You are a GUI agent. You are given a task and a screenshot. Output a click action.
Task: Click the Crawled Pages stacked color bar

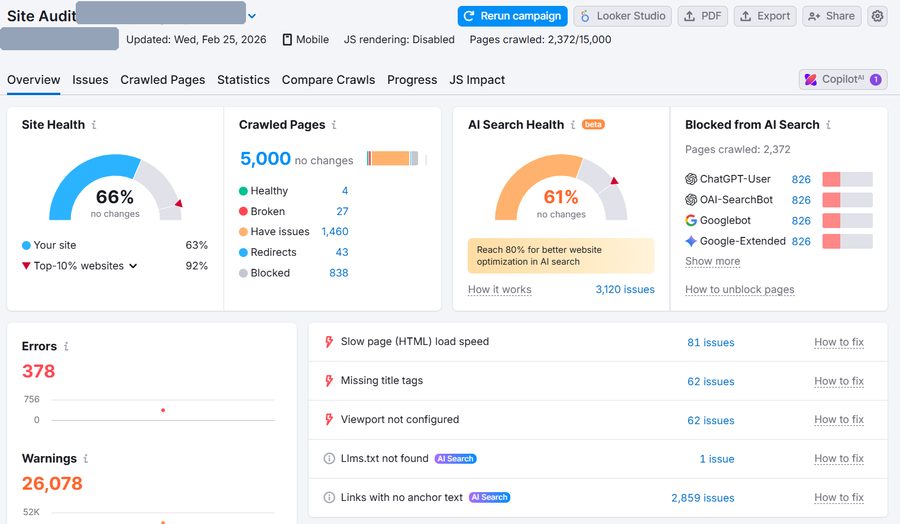[x=393, y=158]
